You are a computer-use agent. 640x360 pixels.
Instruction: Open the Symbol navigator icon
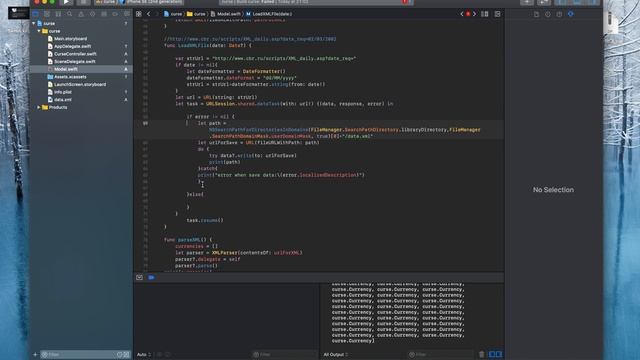(x=58, y=14)
